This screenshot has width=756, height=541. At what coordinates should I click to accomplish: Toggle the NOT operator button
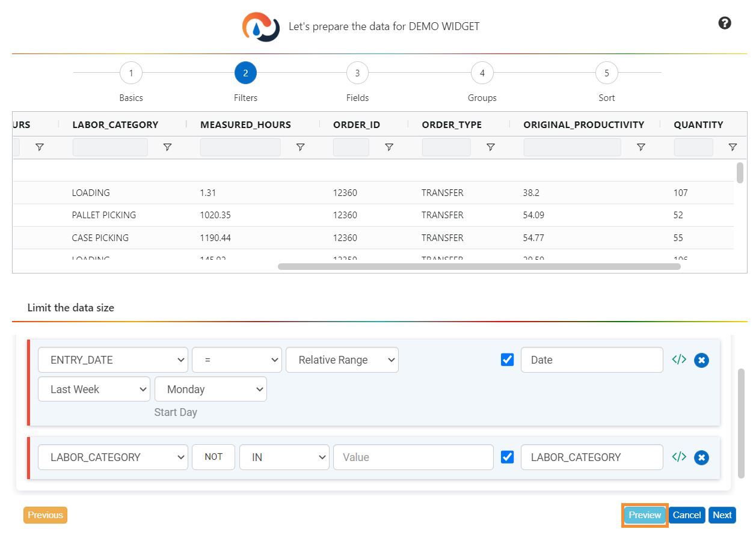coord(214,457)
